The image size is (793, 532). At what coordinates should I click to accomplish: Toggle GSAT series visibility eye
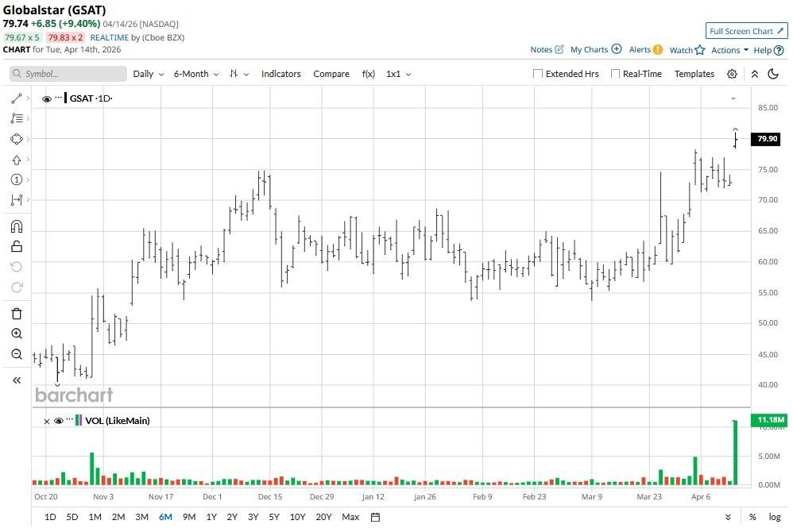point(47,99)
